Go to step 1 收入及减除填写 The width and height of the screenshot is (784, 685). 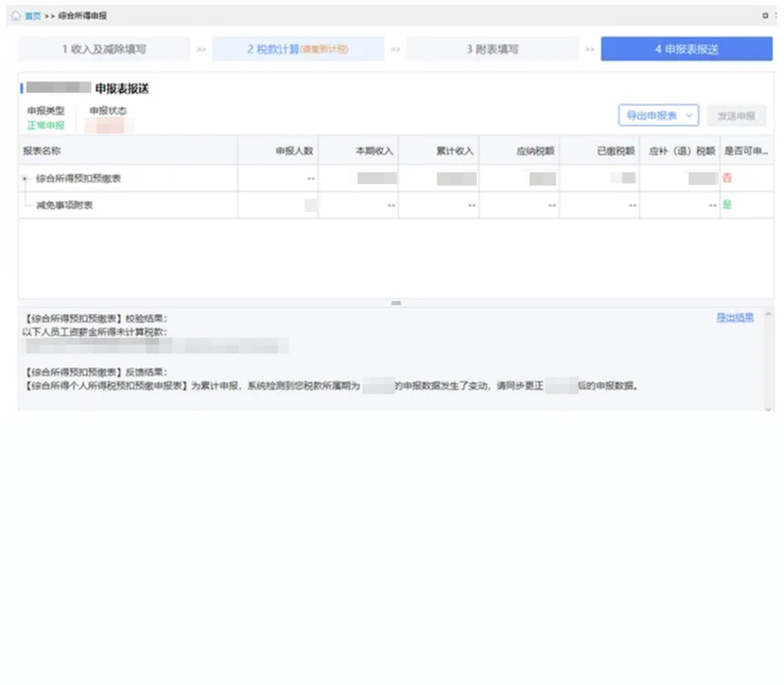coord(104,49)
